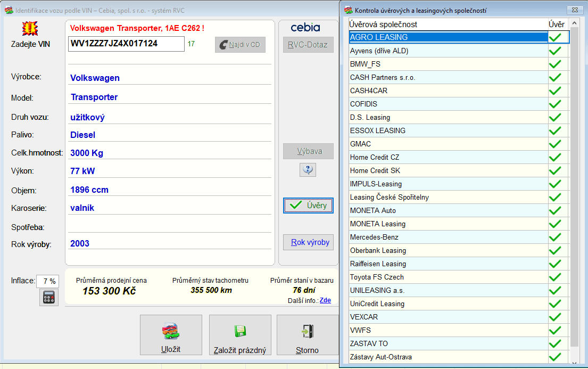Click the Rok výroby button

pos(308,242)
